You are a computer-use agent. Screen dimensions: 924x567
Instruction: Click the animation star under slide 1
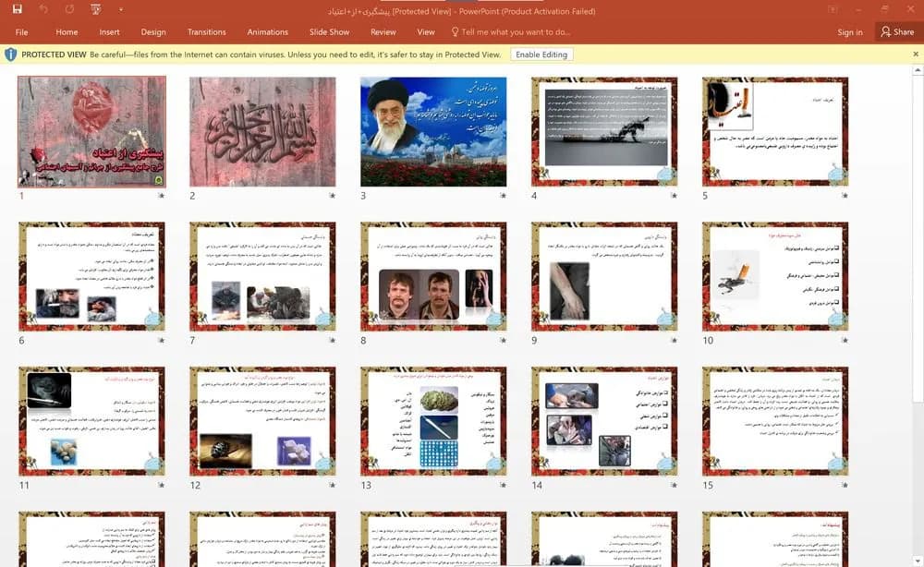(162, 196)
